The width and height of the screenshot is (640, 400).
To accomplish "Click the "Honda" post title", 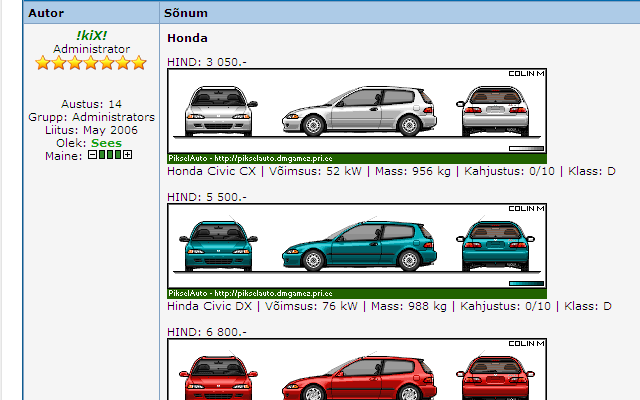I will pos(187,38).
